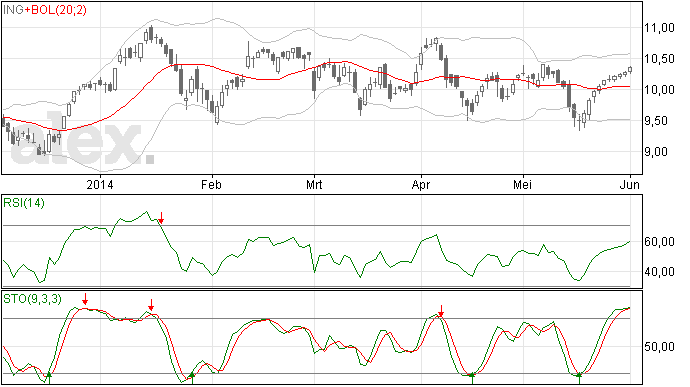Click the red sell arrow in RSI panel
The height and width of the screenshot is (387, 690).
(x=161, y=217)
